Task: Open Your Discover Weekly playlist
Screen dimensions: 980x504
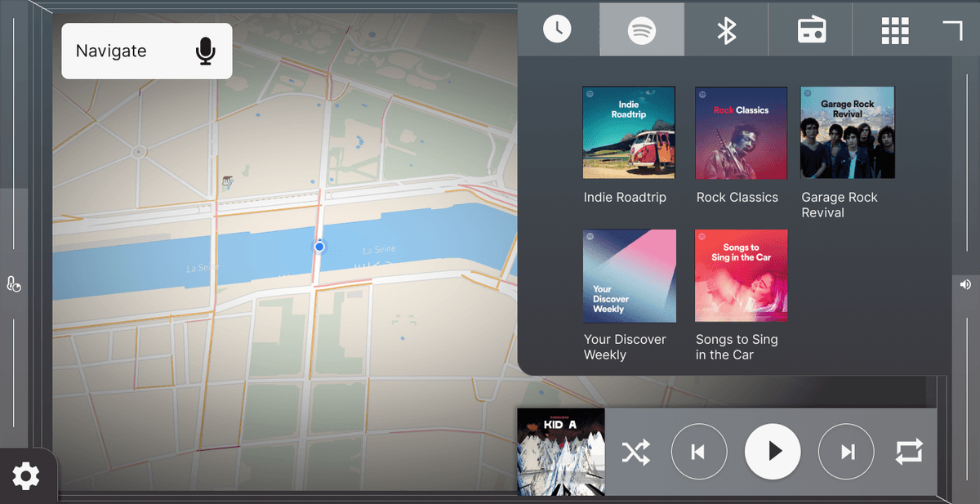Action: [x=629, y=275]
